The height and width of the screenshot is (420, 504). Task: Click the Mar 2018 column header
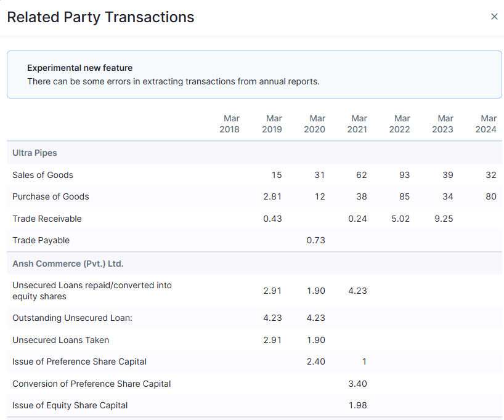point(230,124)
